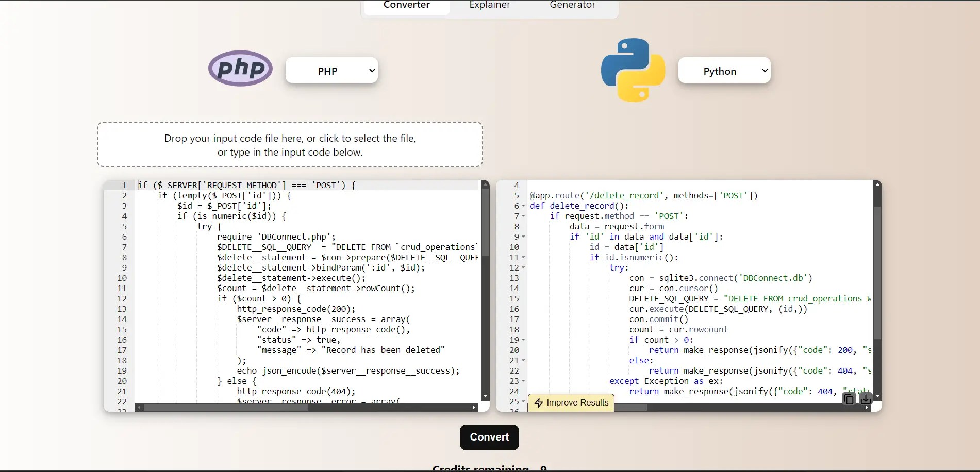Collapse the if count > 0 block, line 19
Viewport: 980px width, 472px height.
(x=523, y=340)
